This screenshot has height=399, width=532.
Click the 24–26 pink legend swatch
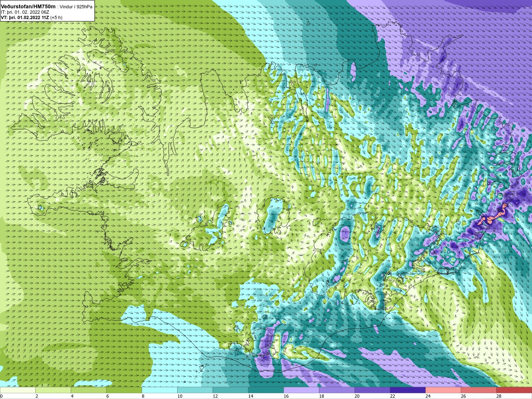[443, 390]
